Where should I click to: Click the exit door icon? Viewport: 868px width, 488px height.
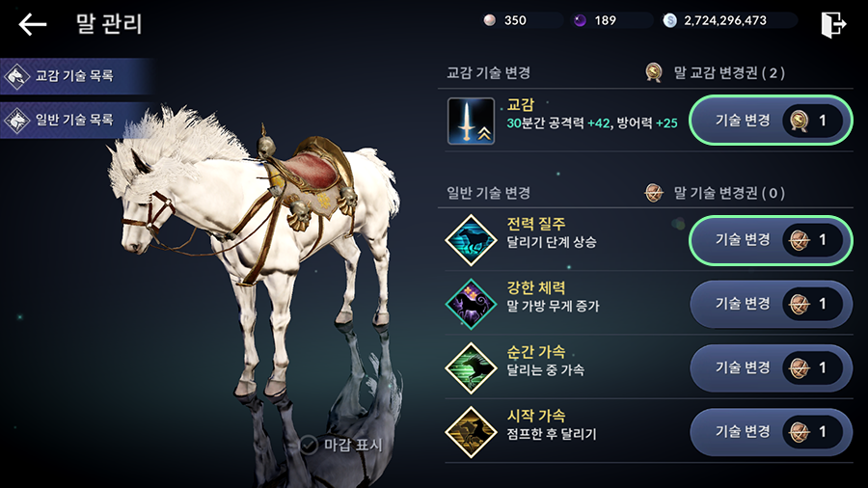pyautogui.click(x=833, y=24)
